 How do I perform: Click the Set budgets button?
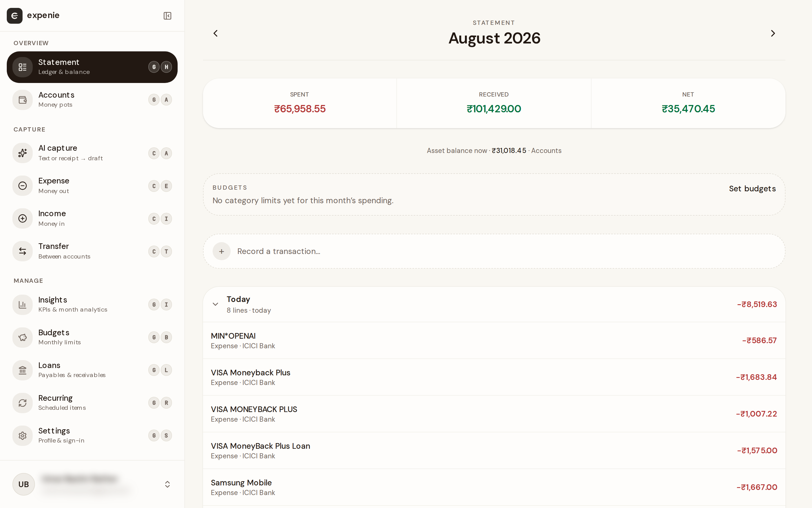tap(752, 189)
